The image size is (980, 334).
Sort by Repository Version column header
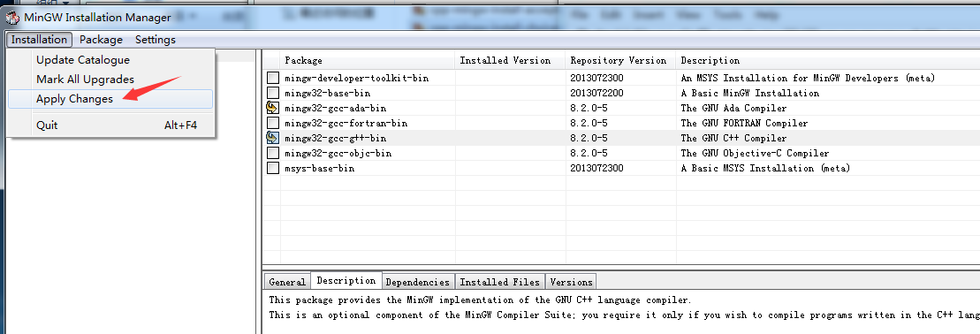click(x=621, y=61)
